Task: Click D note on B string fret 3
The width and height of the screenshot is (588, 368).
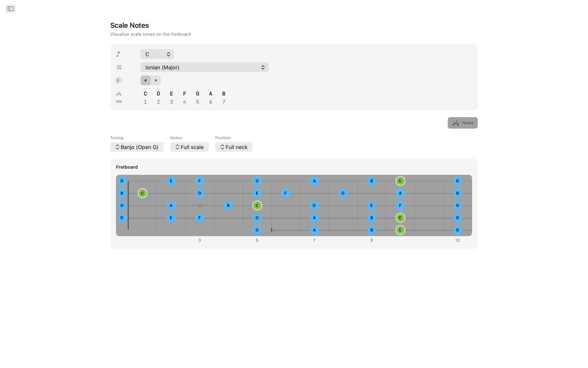Action: pos(200,193)
